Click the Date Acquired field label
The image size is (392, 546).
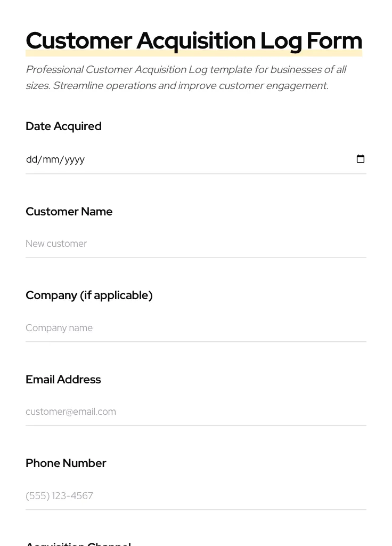click(x=63, y=126)
